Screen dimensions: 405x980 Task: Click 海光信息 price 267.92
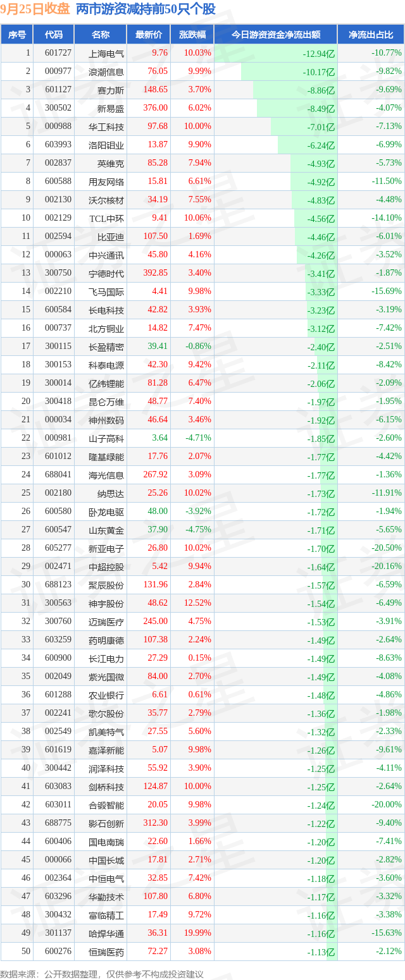point(156,475)
